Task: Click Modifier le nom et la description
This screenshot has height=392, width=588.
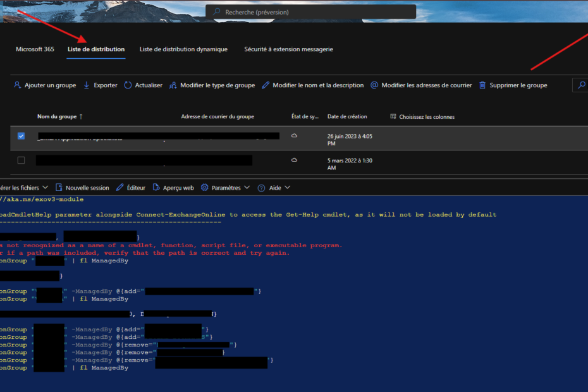Action: click(312, 85)
